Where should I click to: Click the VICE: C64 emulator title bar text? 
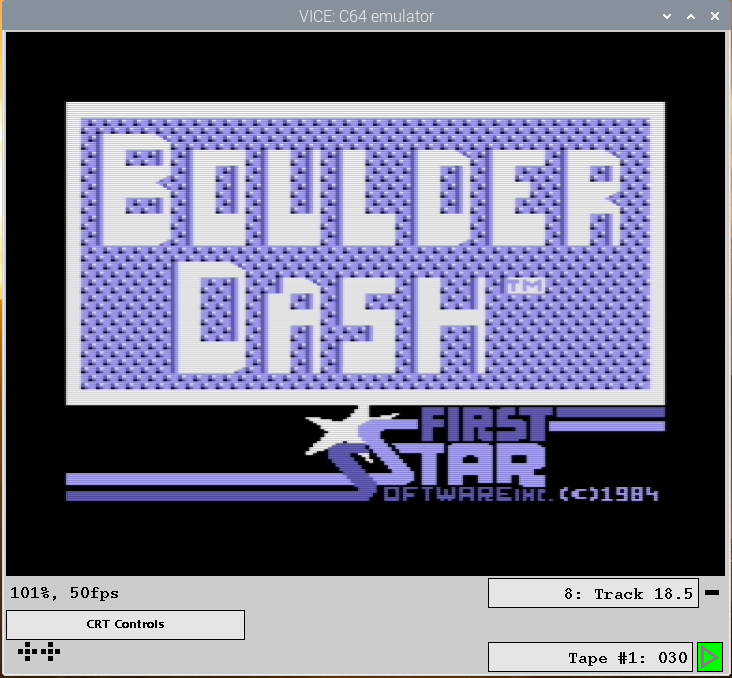[x=366, y=16]
